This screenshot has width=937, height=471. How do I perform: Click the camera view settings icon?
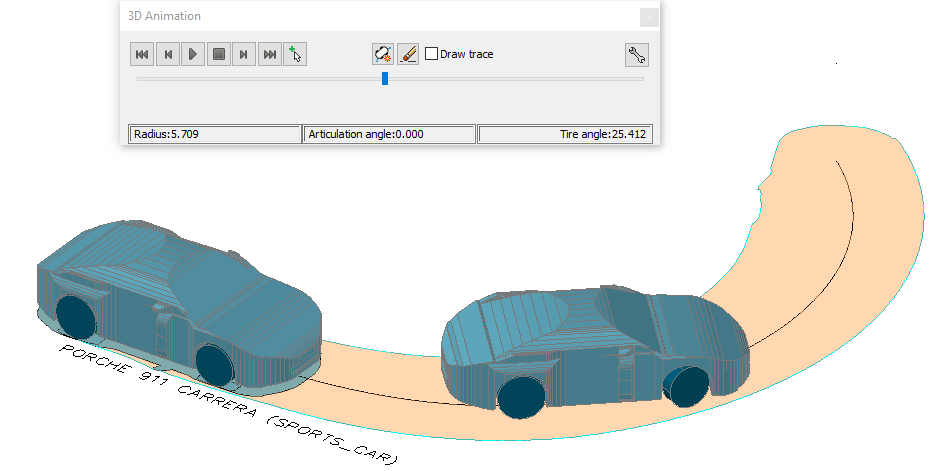click(382, 55)
